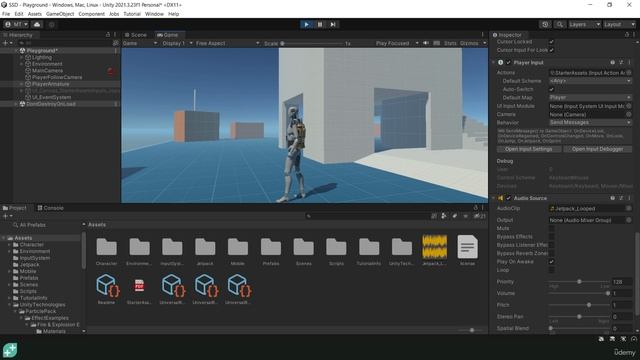The image size is (640, 360).
Task: Click the Player Input preset settings icon
Action: [x=621, y=62]
